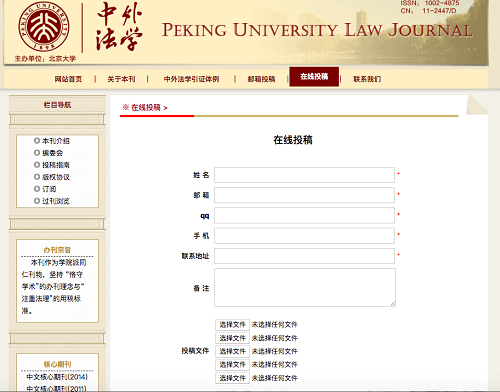Select the highlighted 在线投稿 tab
Viewport: 500px width, 392px height.
[x=314, y=77]
